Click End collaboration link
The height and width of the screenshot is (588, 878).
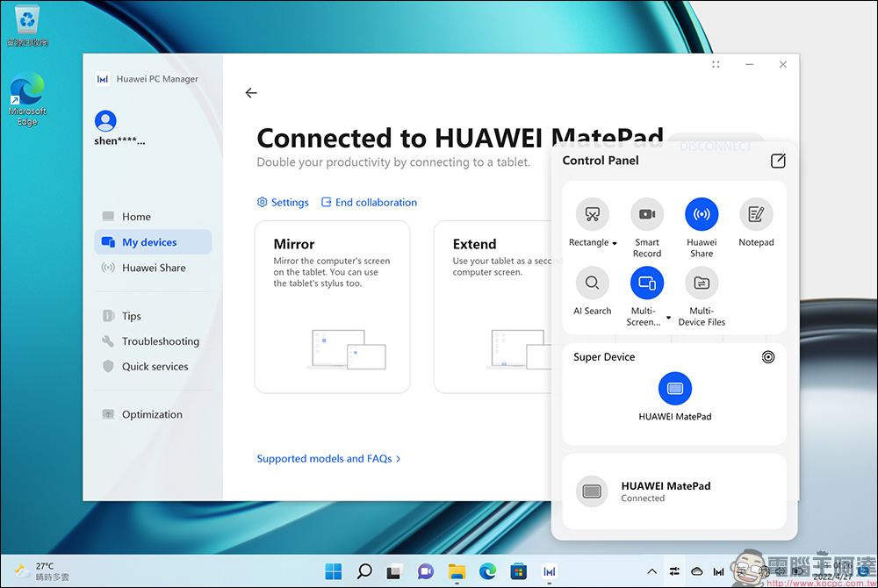pyautogui.click(x=369, y=203)
